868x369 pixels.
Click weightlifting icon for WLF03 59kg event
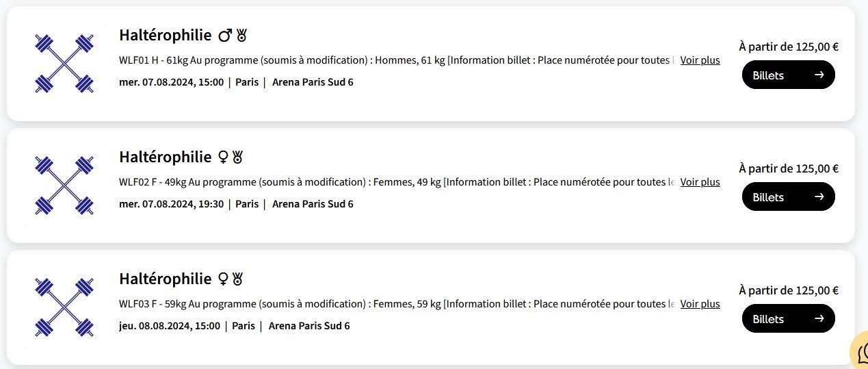(64, 307)
